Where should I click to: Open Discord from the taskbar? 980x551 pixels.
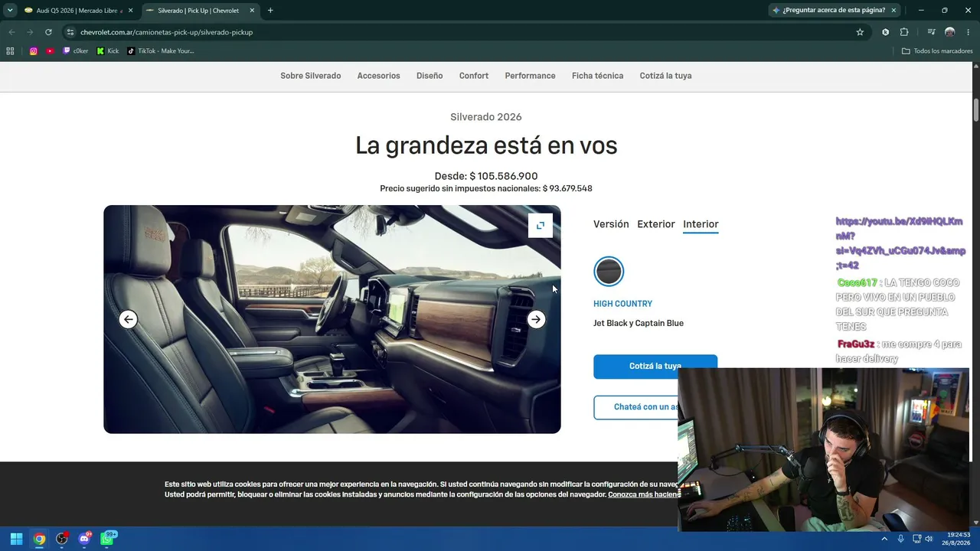(x=84, y=539)
